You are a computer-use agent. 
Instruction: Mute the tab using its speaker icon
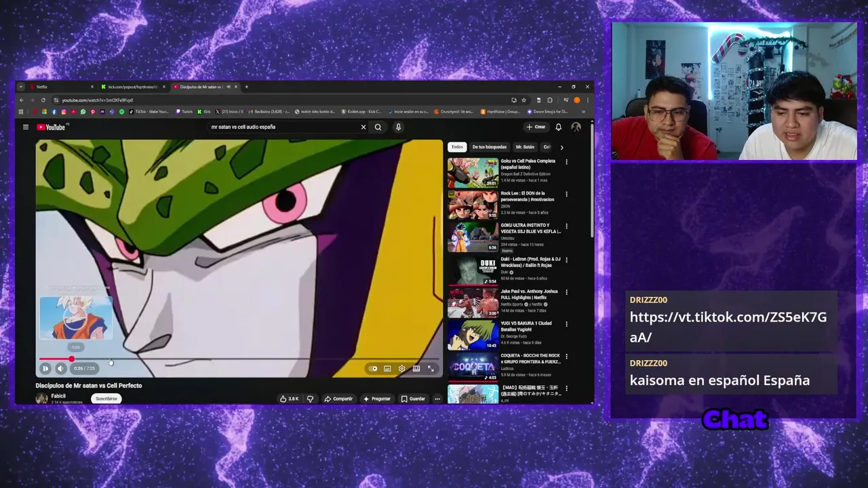229,87
